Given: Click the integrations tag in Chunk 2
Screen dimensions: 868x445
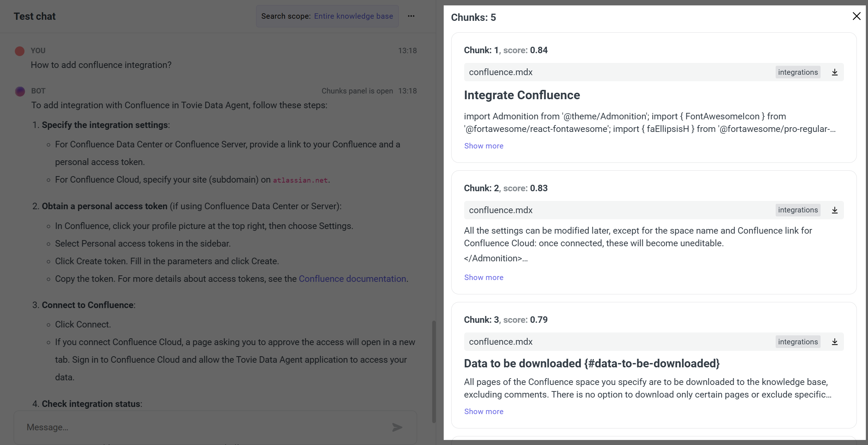Looking at the screenshot, I should [x=798, y=210].
